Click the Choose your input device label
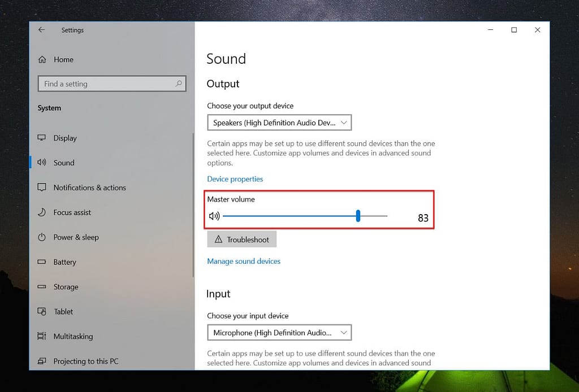The image size is (579, 392). point(248,316)
